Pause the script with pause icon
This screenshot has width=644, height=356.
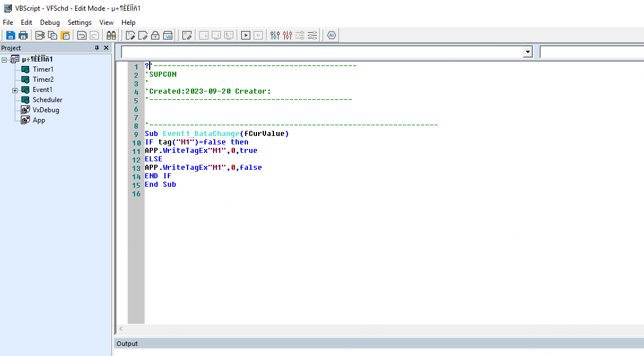pos(258,36)
